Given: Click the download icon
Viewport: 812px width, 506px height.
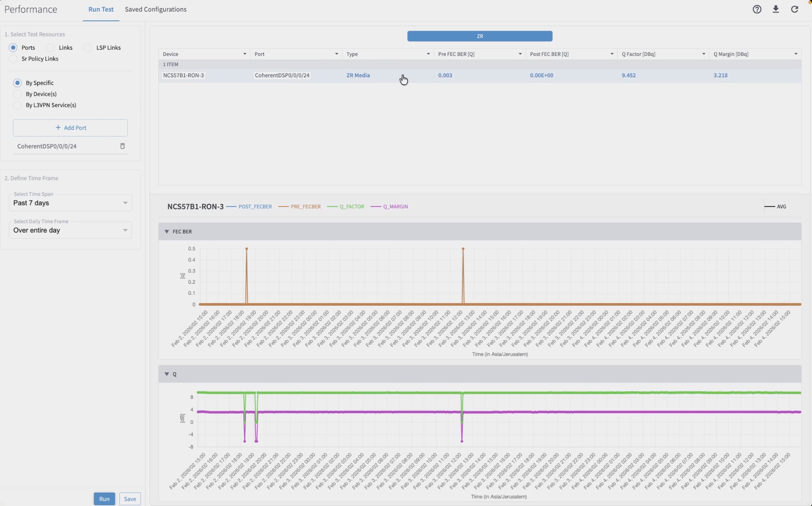Looking at the screenshot, I should click(x=776, y=9).
